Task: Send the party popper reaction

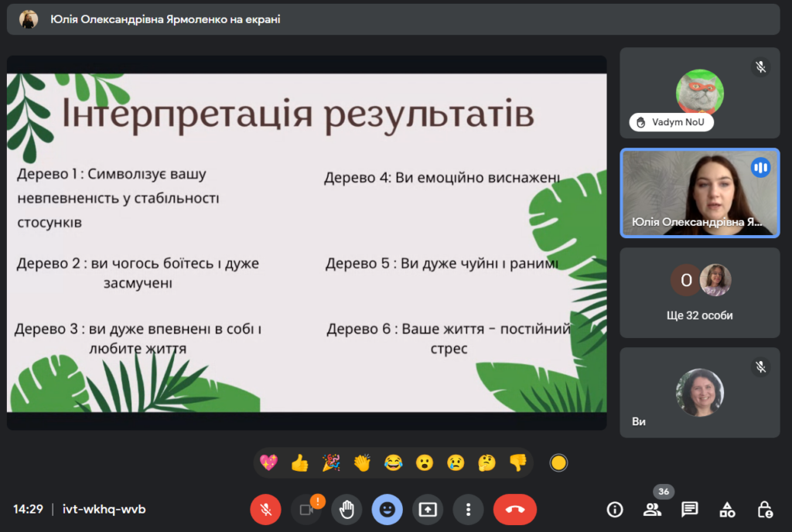Action: tap(331, 462)
